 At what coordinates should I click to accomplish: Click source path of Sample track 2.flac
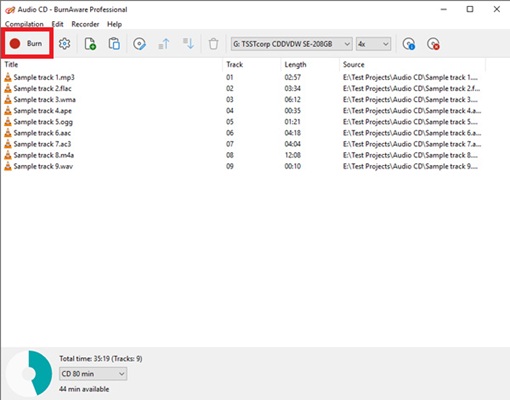point(411,88)
